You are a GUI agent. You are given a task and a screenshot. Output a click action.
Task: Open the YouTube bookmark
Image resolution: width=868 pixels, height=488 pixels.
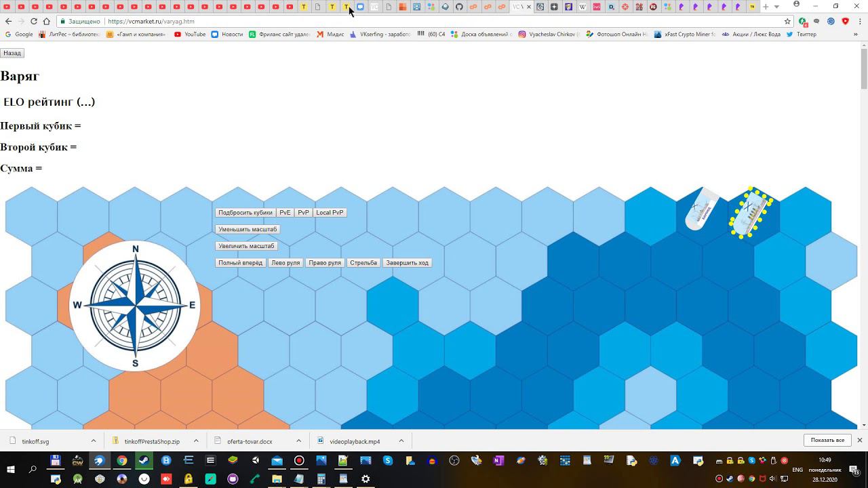pyautogui.click(x=190, y=34)
